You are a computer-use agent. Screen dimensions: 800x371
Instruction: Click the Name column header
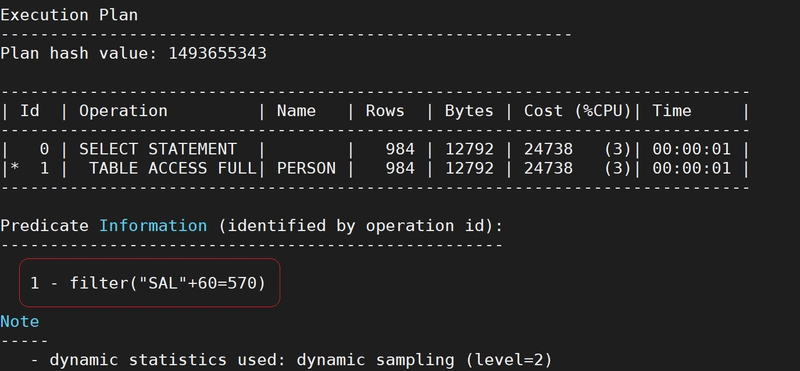click(x=296, y=111)
